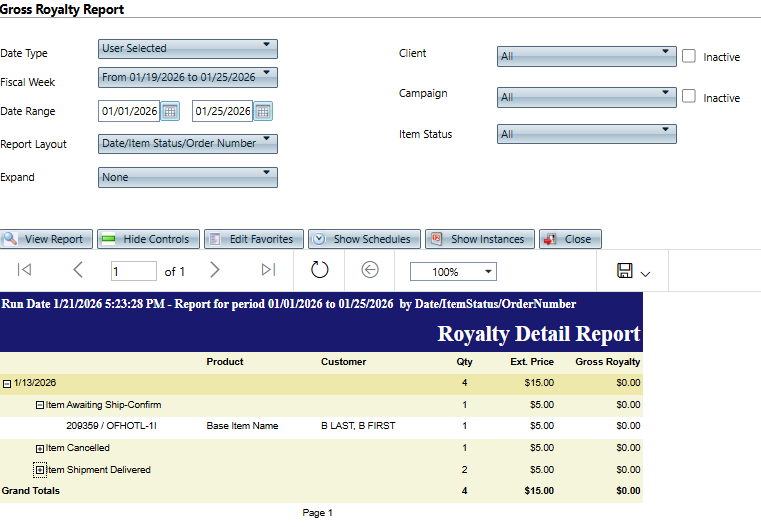Open the save/export report menu
This screenshot has width=761, height=527.
(x=634, y=271)
